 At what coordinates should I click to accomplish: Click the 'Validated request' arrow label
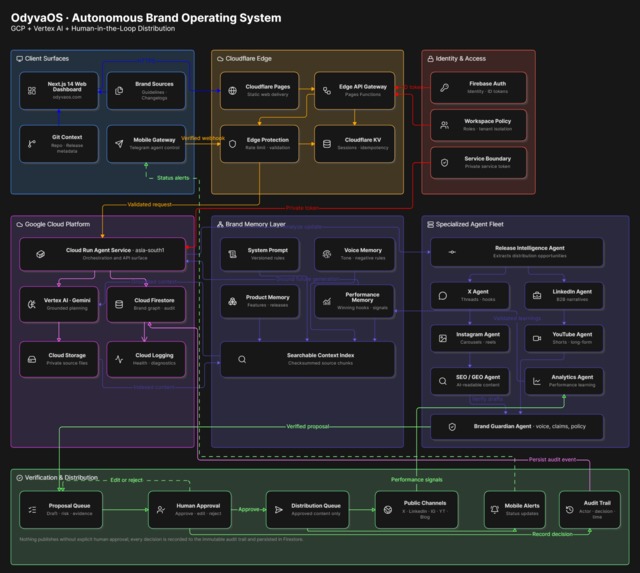(149, 204)
